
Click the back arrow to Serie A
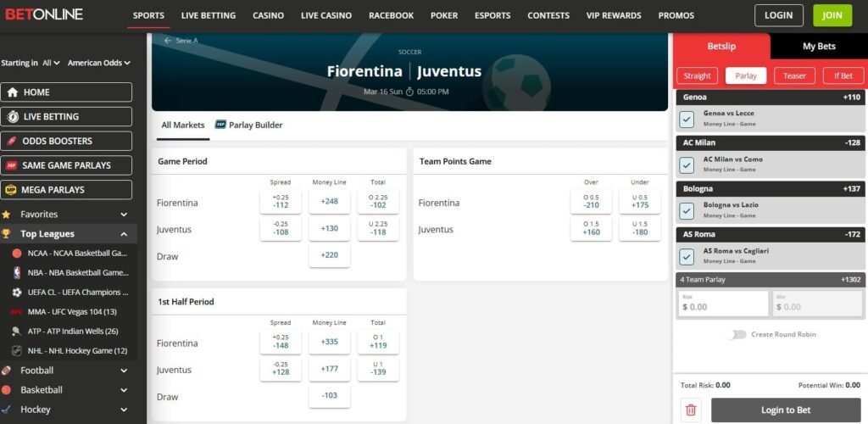point(168,41)
